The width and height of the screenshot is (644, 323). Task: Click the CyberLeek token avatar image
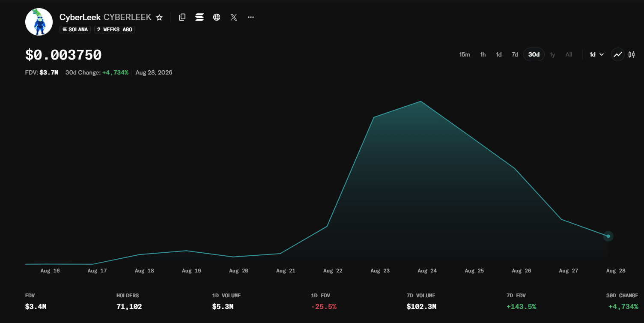pos(39,22)
